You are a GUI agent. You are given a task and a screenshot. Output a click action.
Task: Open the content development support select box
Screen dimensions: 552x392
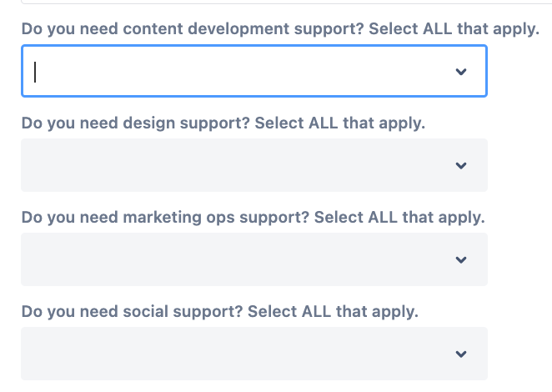pos(242,72)
